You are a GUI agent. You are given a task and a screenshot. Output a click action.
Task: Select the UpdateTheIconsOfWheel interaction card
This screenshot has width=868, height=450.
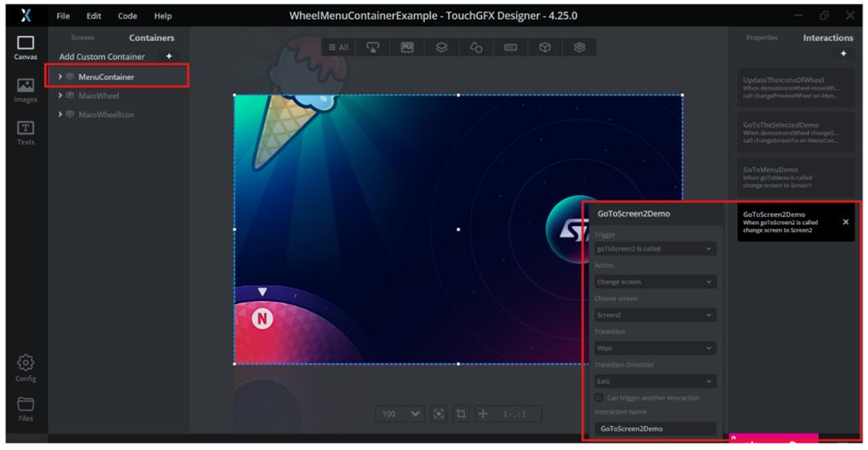pyautogui.click(x=795, y=88)
